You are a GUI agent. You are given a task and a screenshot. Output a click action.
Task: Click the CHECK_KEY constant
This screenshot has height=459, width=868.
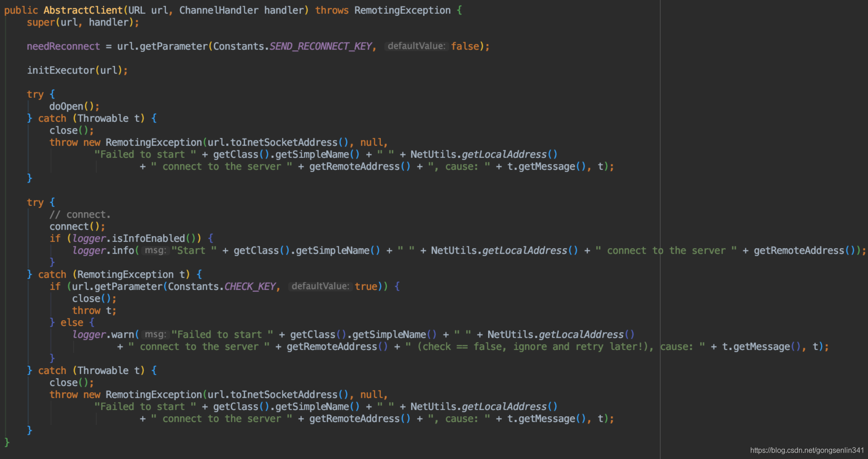click(x=250, y=287)
